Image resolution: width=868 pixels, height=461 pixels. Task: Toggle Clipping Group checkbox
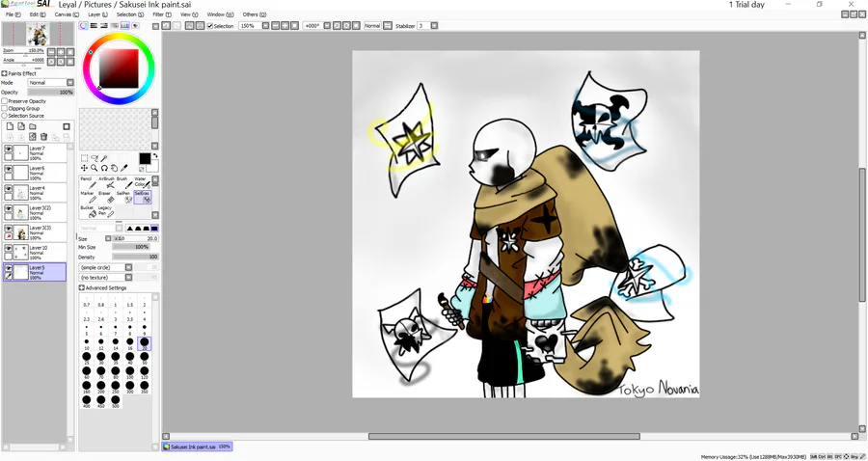tap(5, 108)
